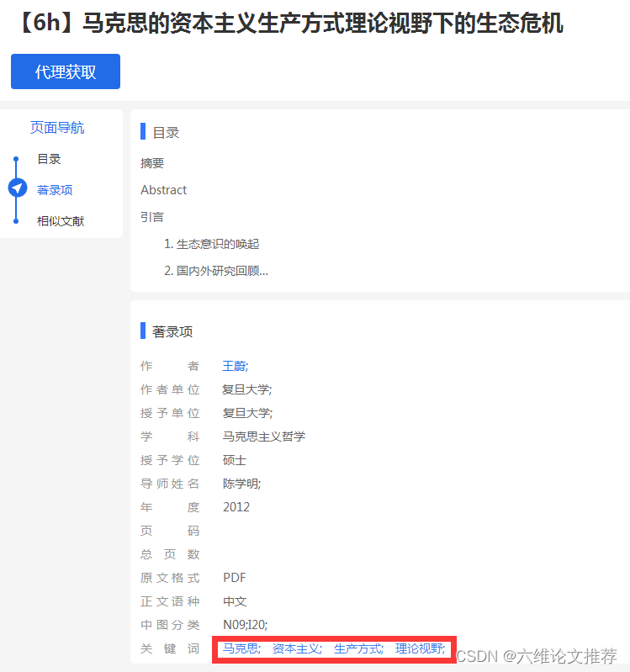
Task: Click author link 王蔚
Action: (236, 366)
